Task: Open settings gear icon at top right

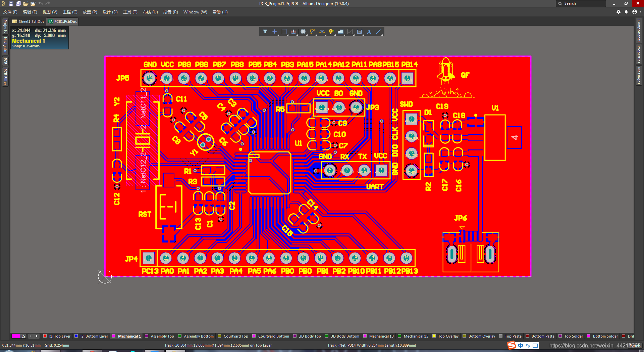Action: [619, 12]
